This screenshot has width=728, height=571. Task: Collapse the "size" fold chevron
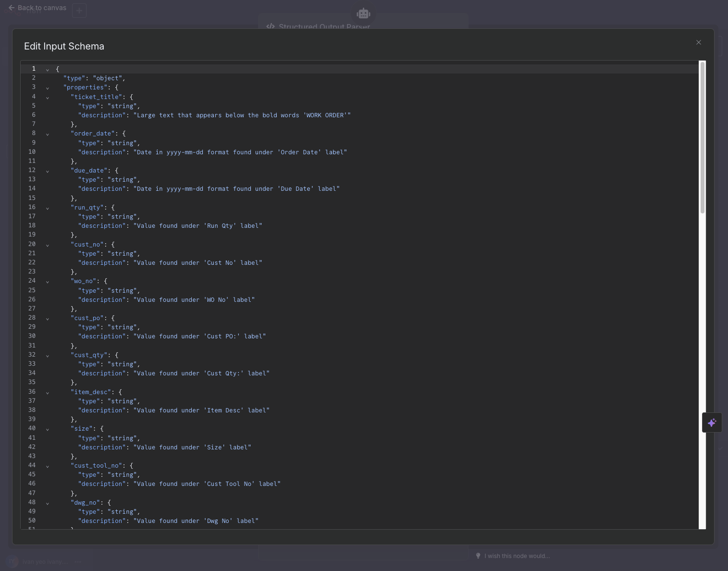pyautogui.click(x=48, y=429)
